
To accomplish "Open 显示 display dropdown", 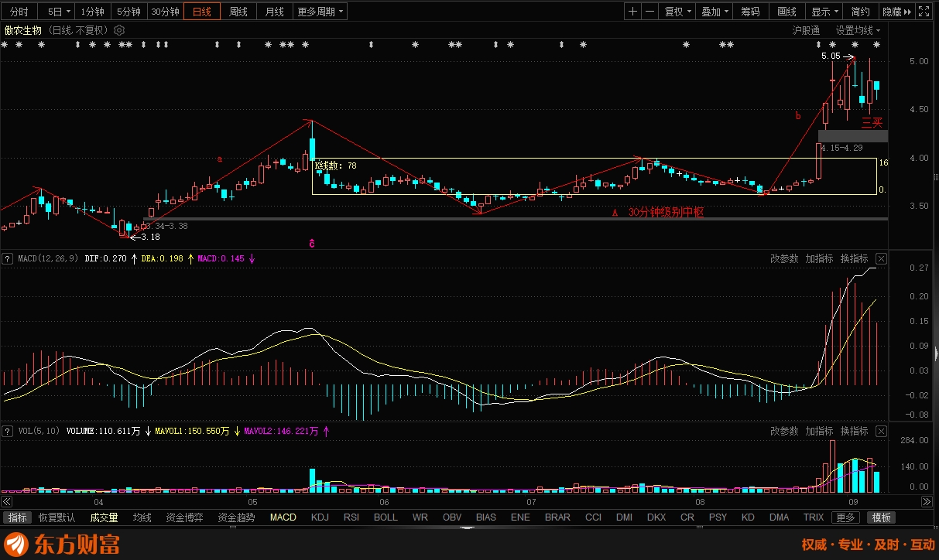I will (824, 12).
